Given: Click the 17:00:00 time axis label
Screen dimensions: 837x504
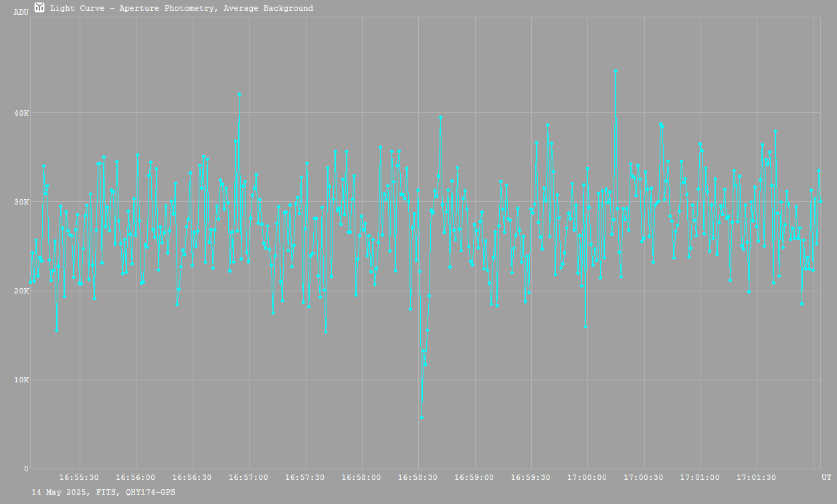Looking at the screenshot, I should (587, 477).
